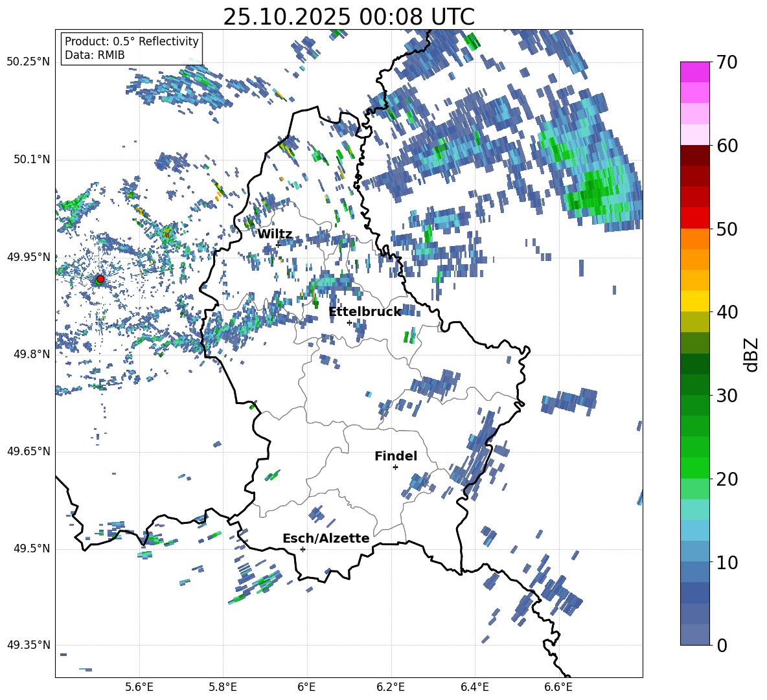Click the Wiltz city label
The height and width of the screenshot is (700, 767).
(275, 234)
